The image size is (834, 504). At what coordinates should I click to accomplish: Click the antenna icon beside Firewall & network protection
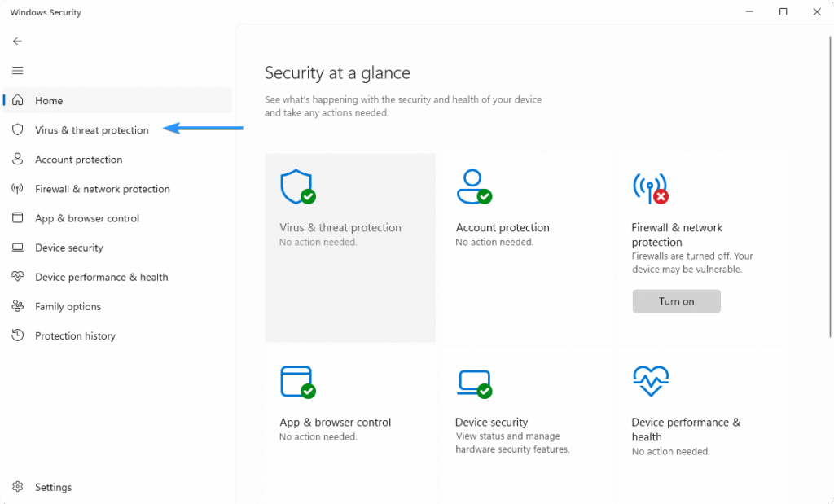(x=18, y=189)
